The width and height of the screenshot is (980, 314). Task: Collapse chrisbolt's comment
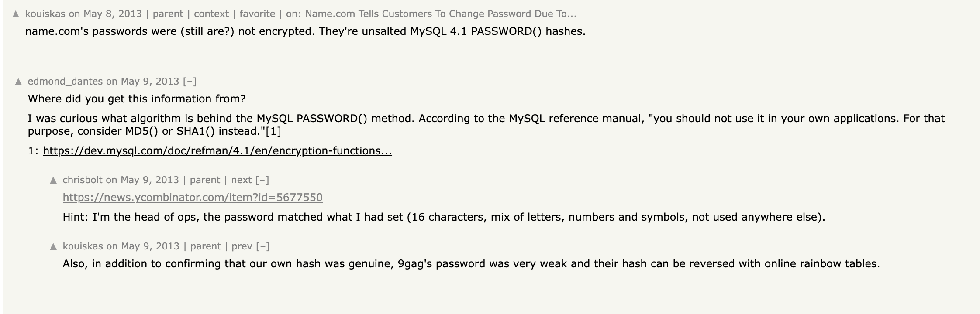262,180
